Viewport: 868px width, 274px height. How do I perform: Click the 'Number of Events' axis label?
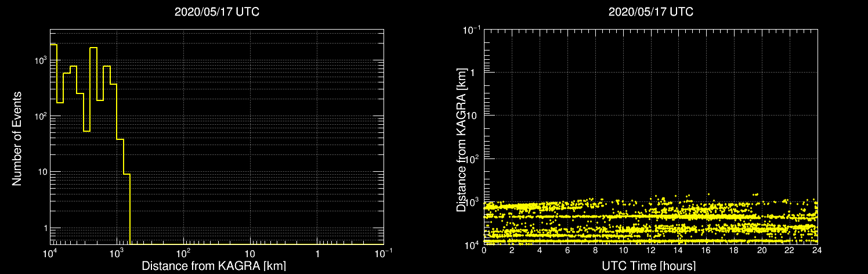(x=17, y=138)
